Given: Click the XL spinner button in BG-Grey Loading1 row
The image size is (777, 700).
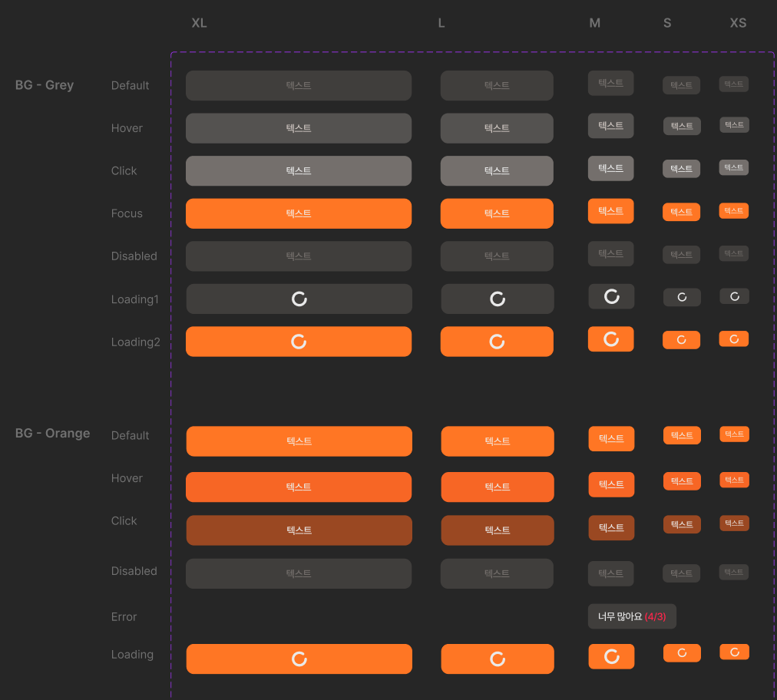Looking at the screenshot, I should (x=299, y=299).
